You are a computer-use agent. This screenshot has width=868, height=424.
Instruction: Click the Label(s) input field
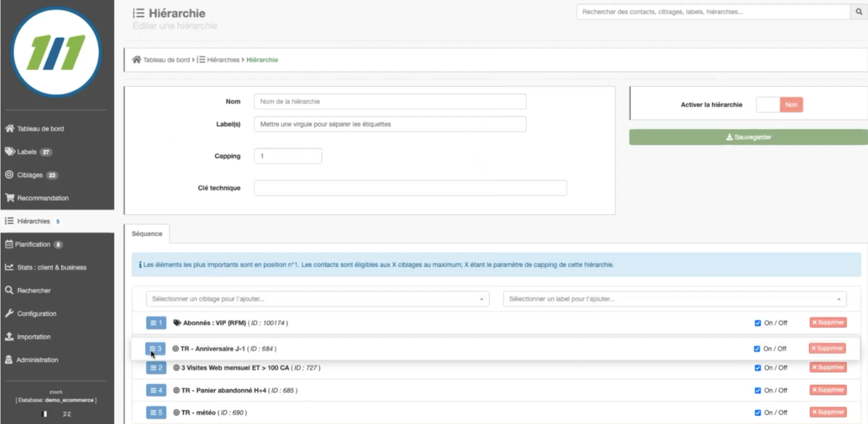tap(390, 124)
